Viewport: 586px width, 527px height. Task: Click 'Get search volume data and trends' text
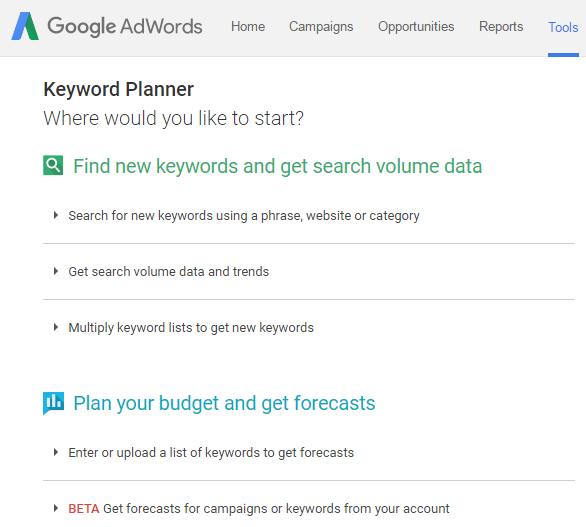(x=169, y=271)
